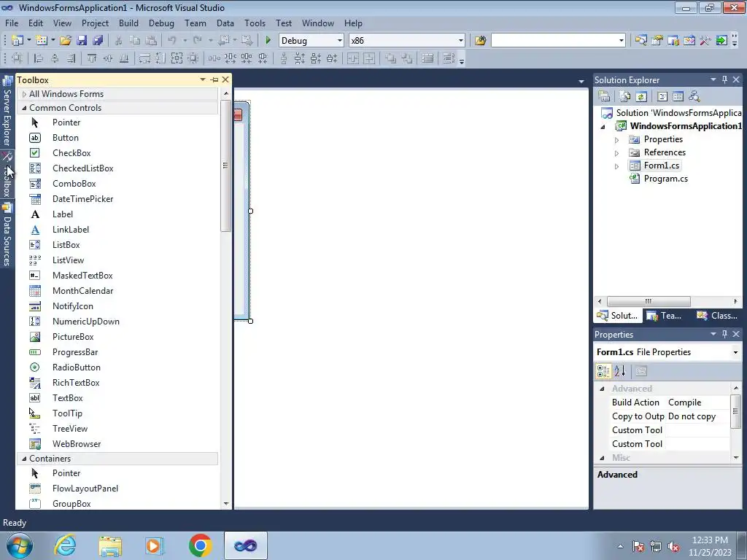Switch to the Class View tab
Screen dimensions: 747x560
click(x=716, y=316)
